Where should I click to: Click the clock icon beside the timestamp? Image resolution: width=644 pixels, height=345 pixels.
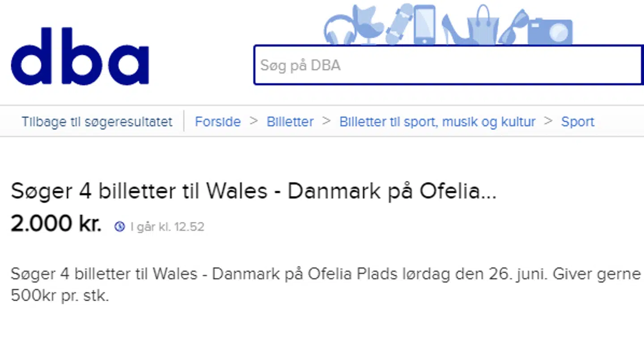point(119,227)
